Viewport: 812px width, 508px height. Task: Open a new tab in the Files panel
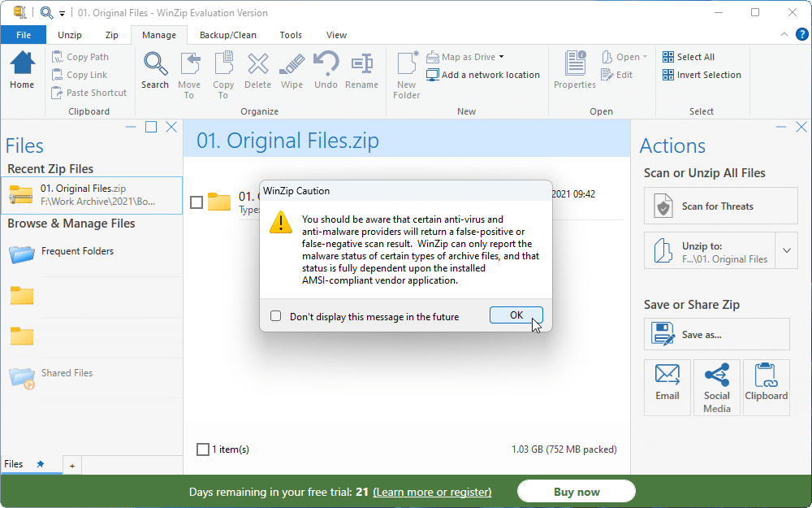tap(71, 464)
